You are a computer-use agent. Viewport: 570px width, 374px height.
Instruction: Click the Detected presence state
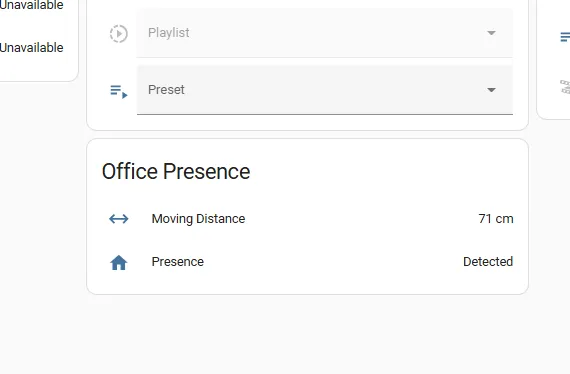488,262
